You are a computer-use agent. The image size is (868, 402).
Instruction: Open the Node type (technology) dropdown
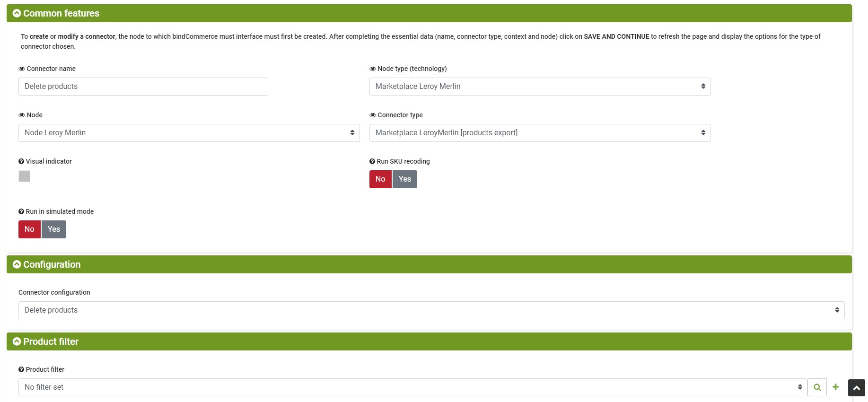tap(540, 87)
